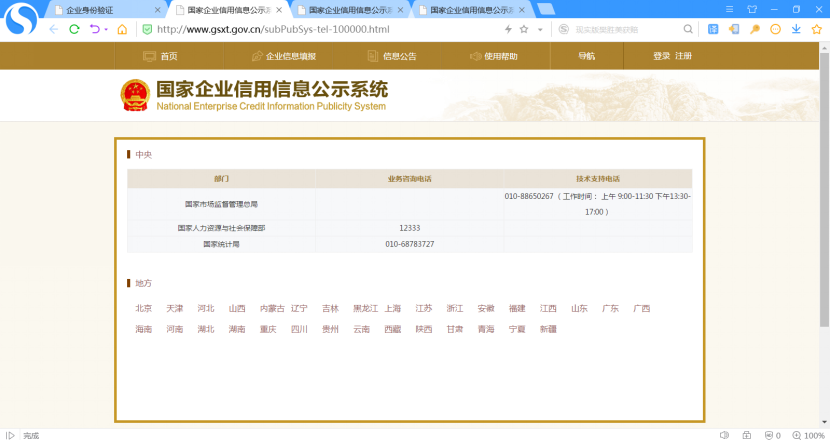Open favorites with the orange star icon
Viewport: 830px width, 440px height.
817,29
